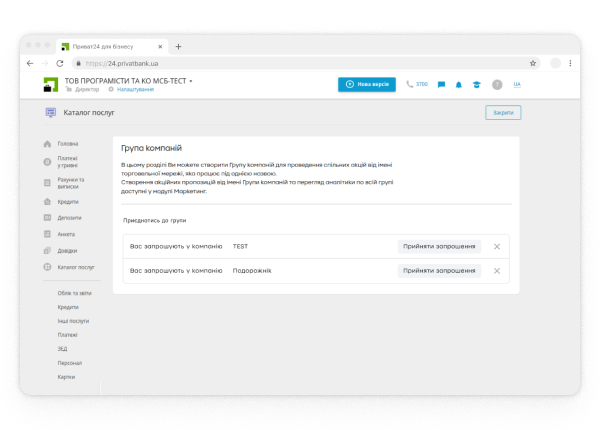The height and width of the screenshot is (430, 600).
Task: Click the graduation cap training icon
Action: [x=476, y=85]
